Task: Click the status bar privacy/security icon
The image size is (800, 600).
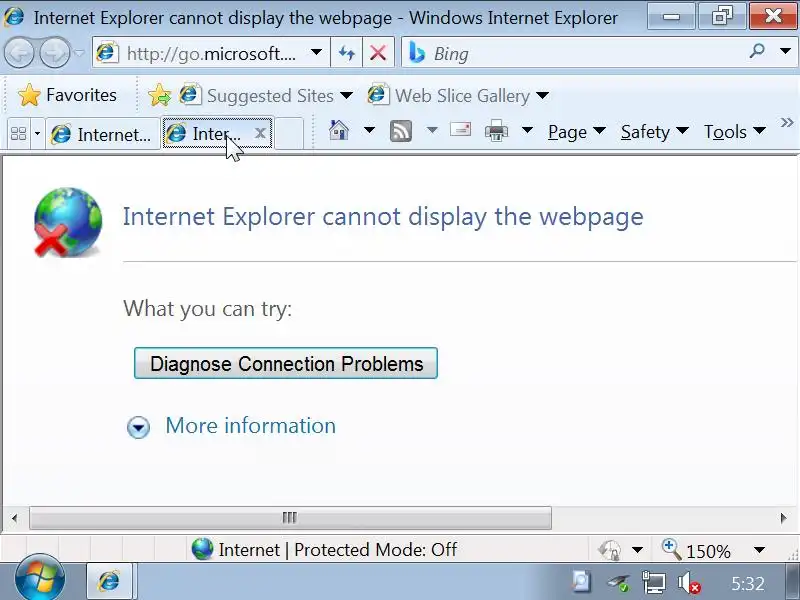Action: coord(609,550)
